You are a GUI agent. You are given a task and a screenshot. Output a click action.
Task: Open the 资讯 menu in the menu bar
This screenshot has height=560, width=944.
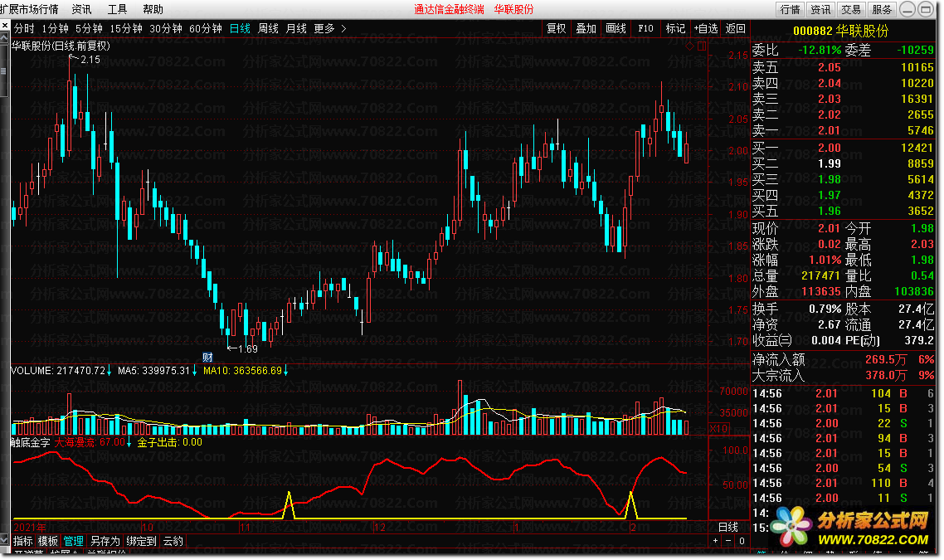tap(81, 9)
